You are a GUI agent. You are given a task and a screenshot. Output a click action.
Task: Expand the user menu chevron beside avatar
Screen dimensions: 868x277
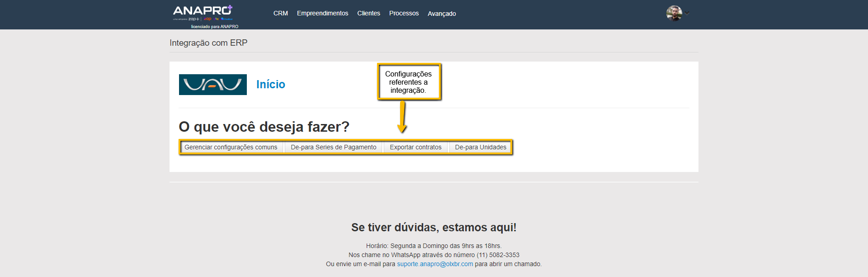[687, 13]
